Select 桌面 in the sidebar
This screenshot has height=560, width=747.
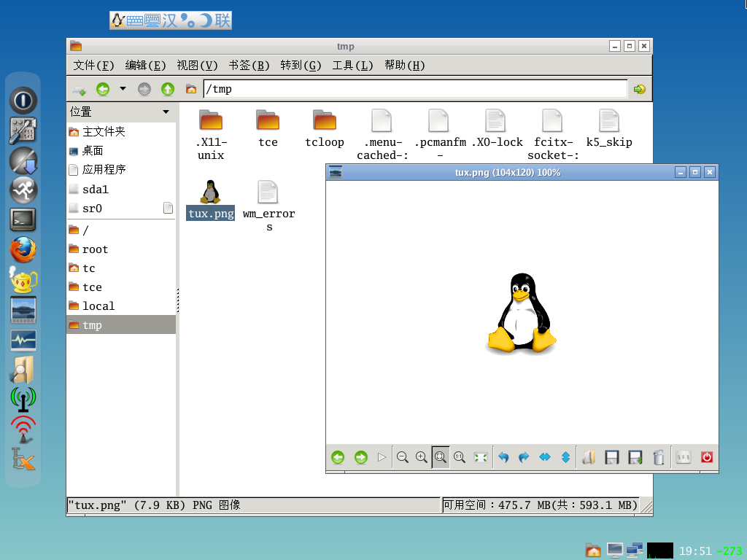[121, 151]
